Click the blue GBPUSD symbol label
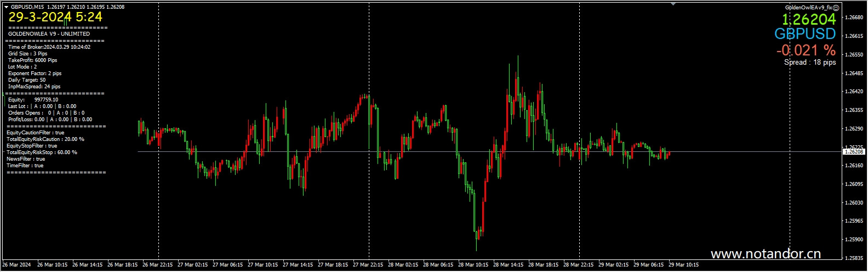This screenshot has height=272, width=868. (x=805, y=34)
